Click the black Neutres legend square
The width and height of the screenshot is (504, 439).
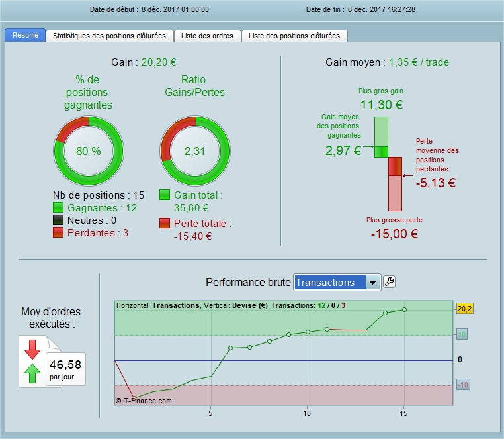58,220
